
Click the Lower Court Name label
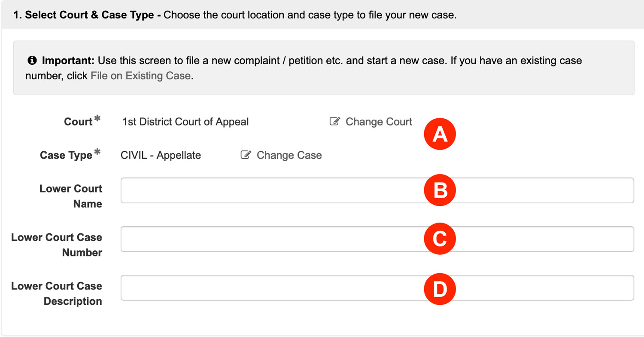71,196
